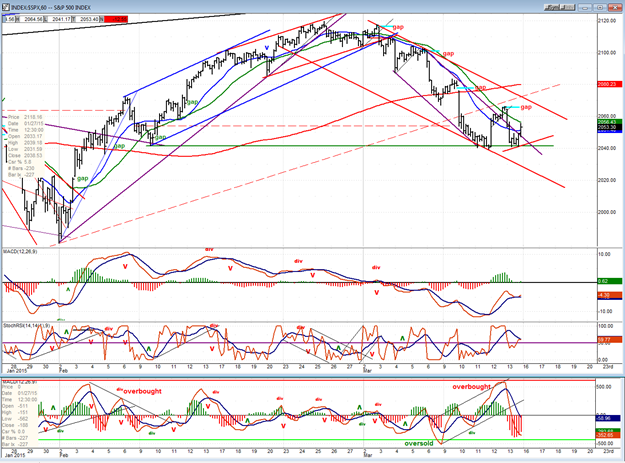
Task: Click the red gap label just below 2080
Action: point(480,87)
